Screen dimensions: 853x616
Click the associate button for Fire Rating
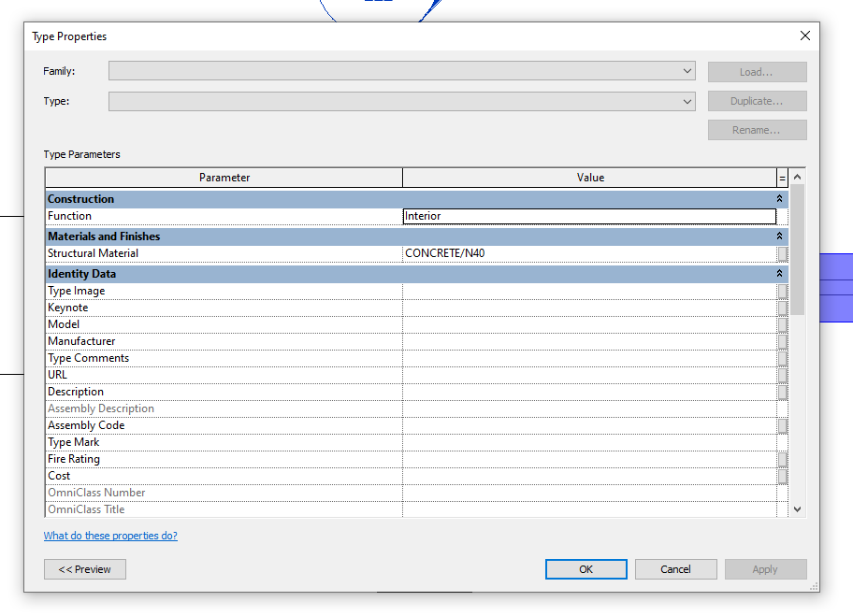coord(782,460)
